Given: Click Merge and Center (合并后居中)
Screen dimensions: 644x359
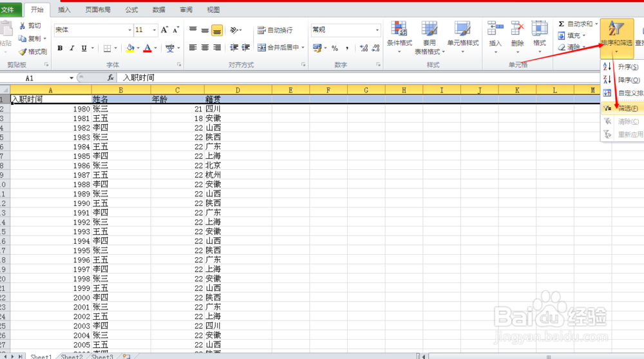Looking at the screenshot, I should 278,48.
